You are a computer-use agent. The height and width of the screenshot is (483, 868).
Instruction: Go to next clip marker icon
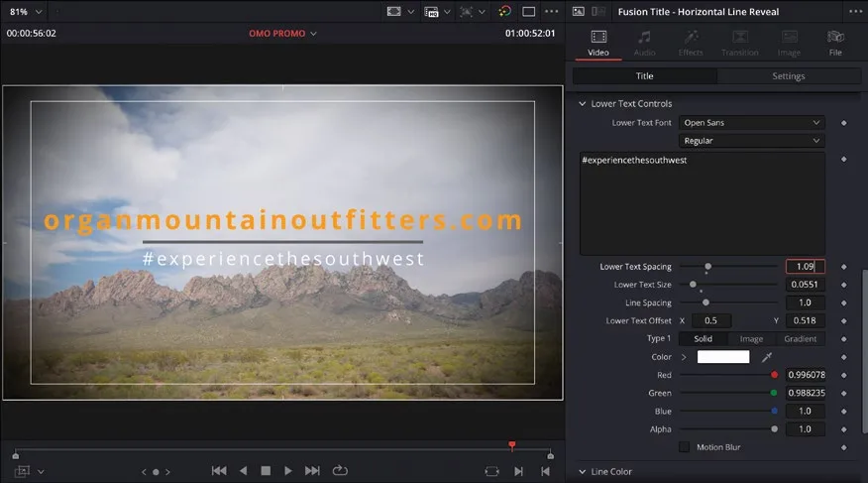click(518, 471)
